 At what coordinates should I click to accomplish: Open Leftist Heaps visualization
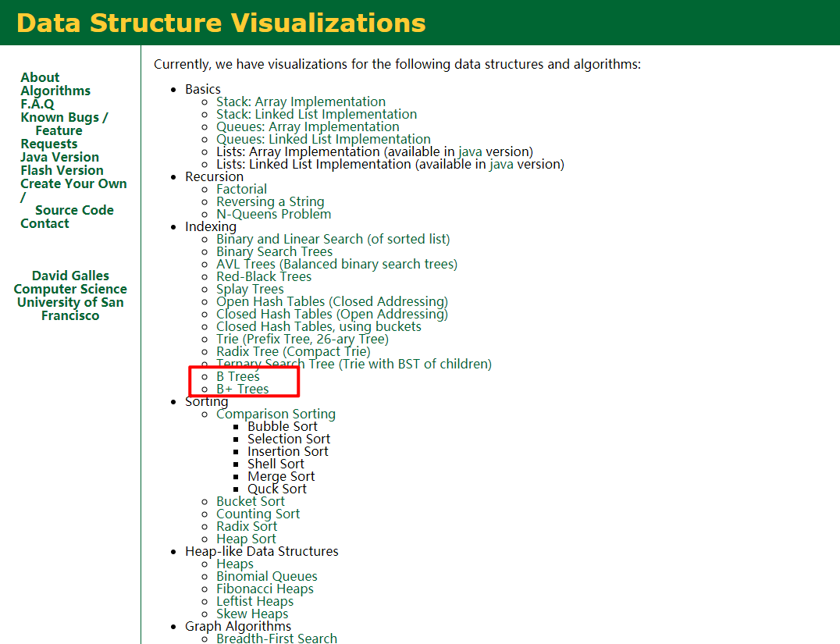click(255, 602)
